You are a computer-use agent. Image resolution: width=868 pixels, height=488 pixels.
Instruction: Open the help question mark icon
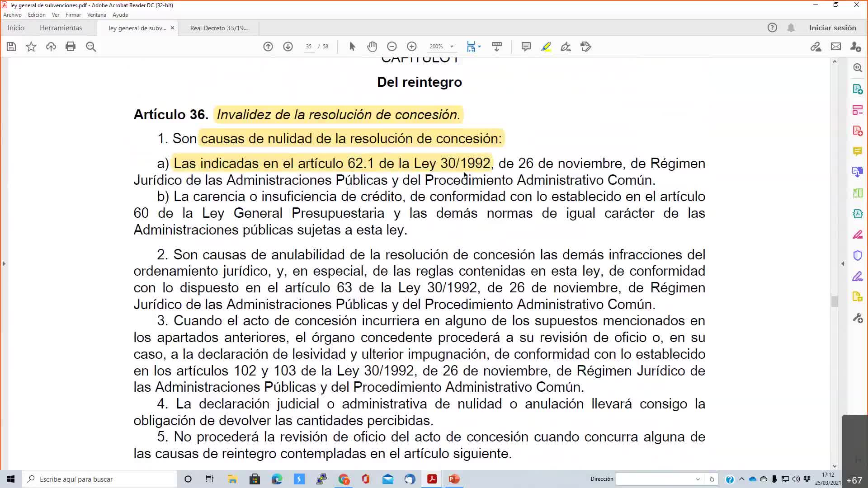(772, 28)
